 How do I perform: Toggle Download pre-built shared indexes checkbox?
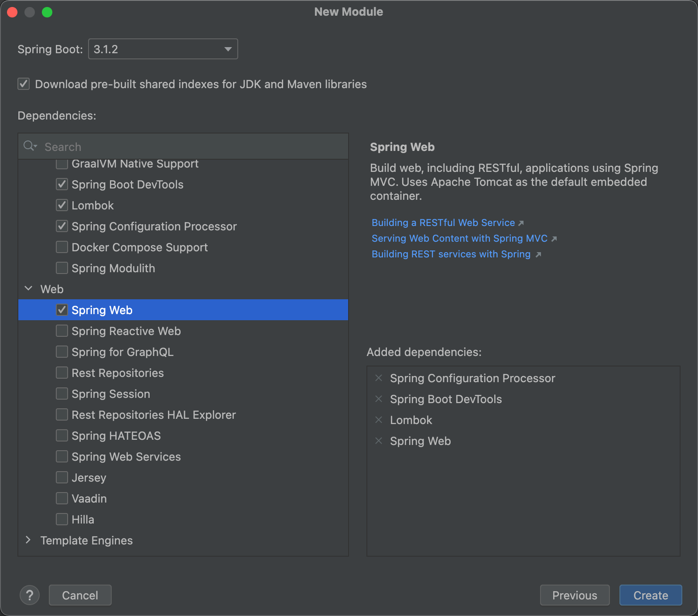click(24, 84)
